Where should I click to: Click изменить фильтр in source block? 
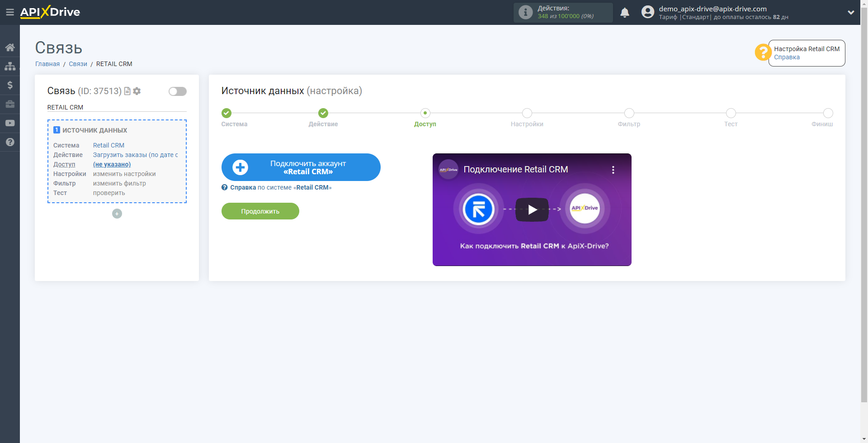(x=119, y=183)
